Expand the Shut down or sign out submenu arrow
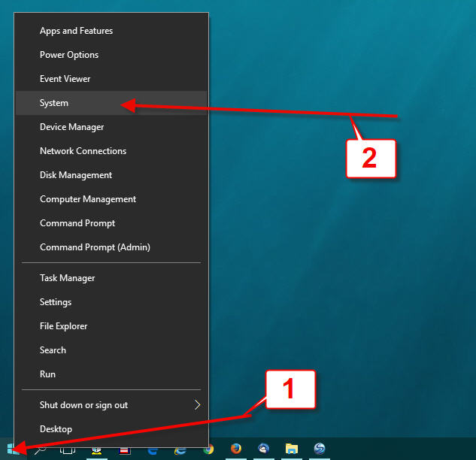Screen dimensions: 476x460 pyautogui.click(x=197, y=405)
